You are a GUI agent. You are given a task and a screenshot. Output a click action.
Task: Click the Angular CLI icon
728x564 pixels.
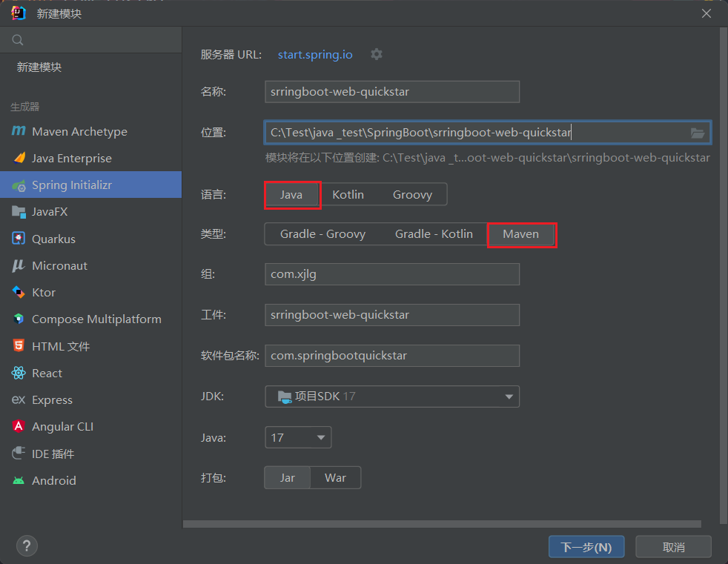click(19, 426)
